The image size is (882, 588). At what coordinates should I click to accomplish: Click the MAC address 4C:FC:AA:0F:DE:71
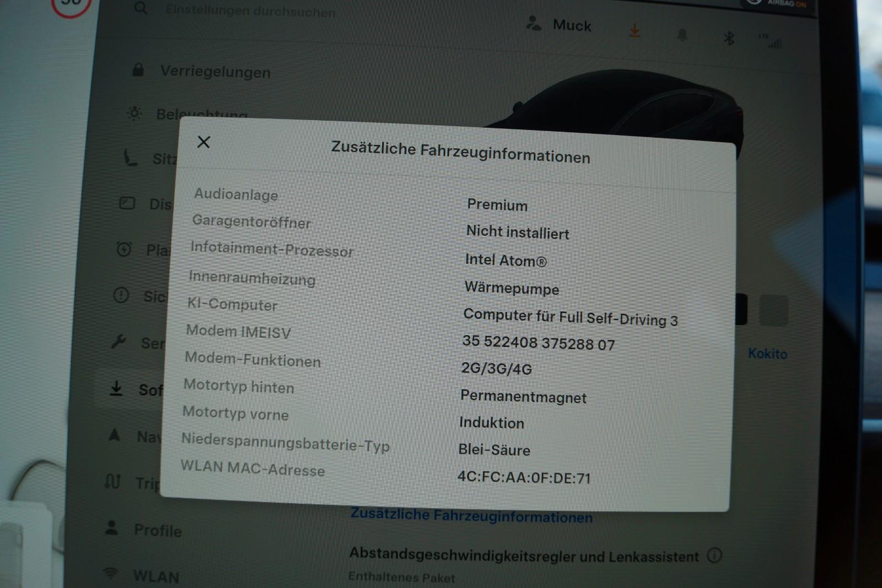point(524,477)
